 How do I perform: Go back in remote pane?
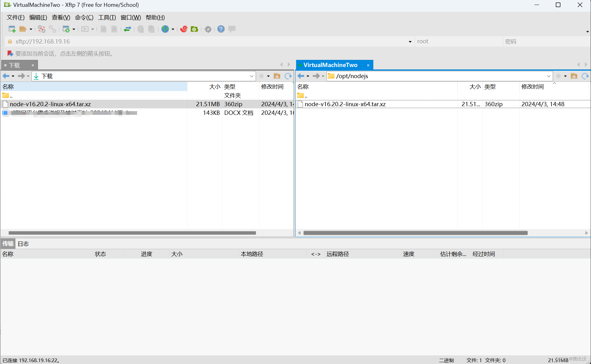tap(301, 76)
